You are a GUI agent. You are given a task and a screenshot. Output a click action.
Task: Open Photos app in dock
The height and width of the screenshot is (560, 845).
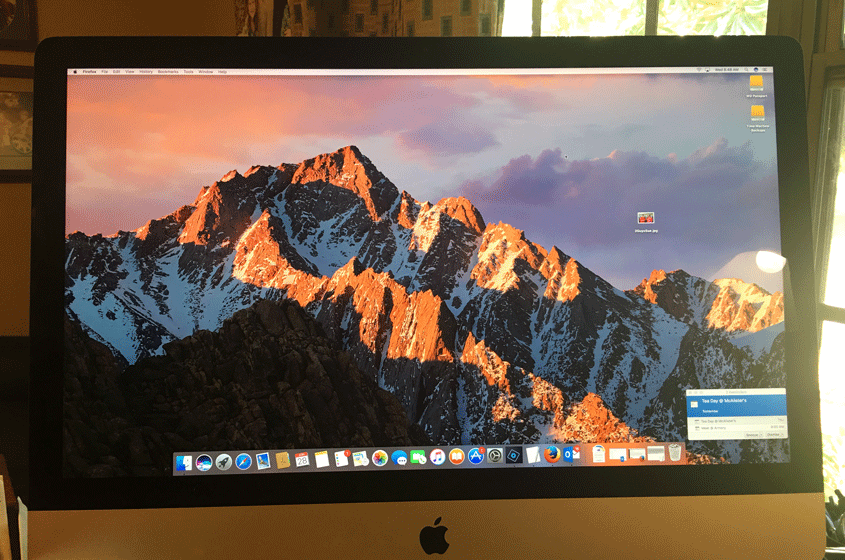click(380, 458)
